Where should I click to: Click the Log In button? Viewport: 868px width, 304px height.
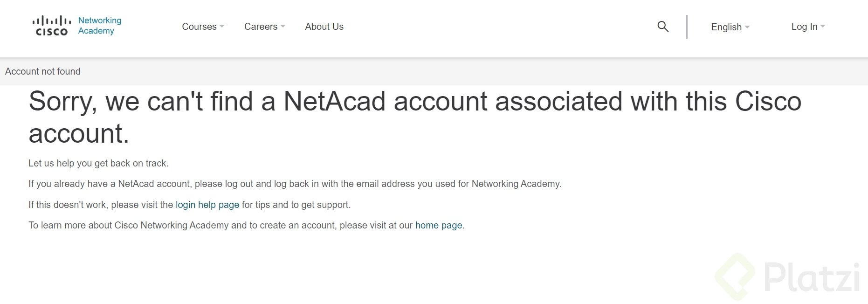[x=804, y=27]
